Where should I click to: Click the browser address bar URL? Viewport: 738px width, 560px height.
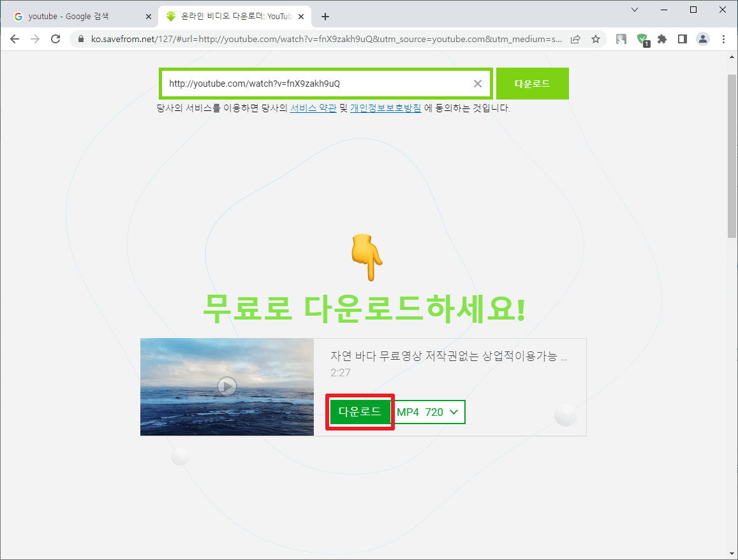pyautogui.click(x=326, y=39)
